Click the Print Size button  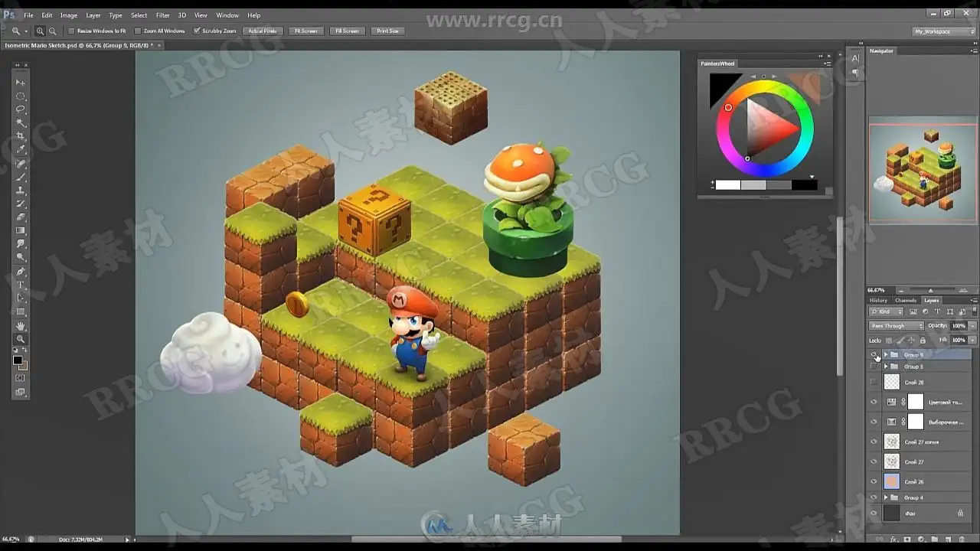[x=387, y=31]
